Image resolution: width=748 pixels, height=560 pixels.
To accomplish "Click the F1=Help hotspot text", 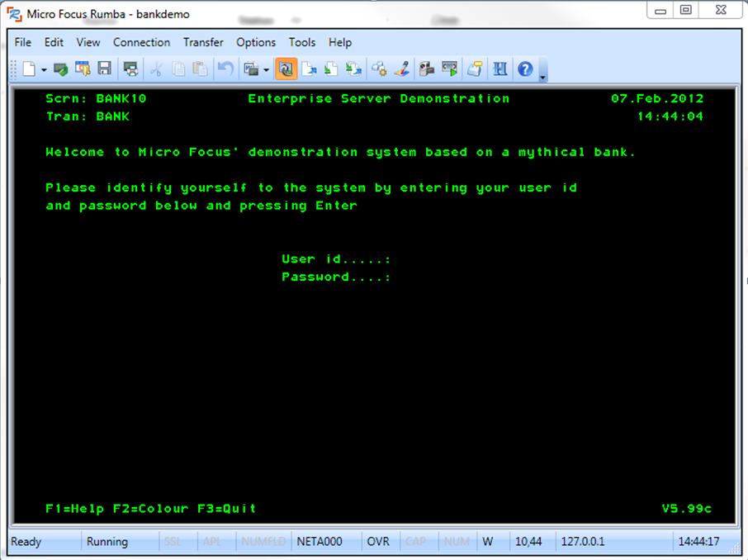I will (x=75, y=509).
